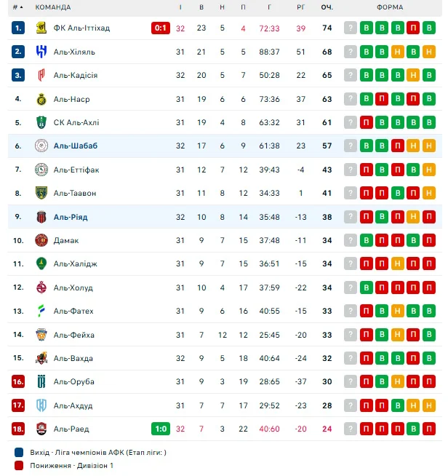Click the live 0:1 score badge
The image size is (448, 476).
tap(161, 28)
